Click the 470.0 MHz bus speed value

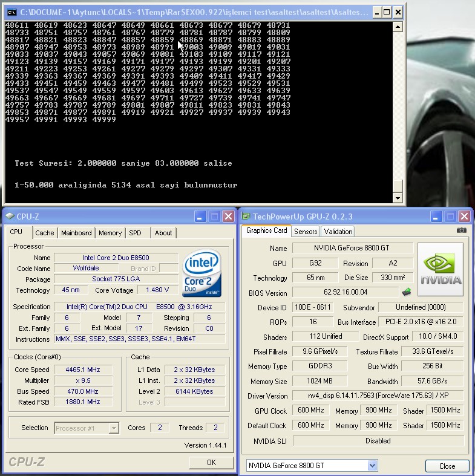83,391
